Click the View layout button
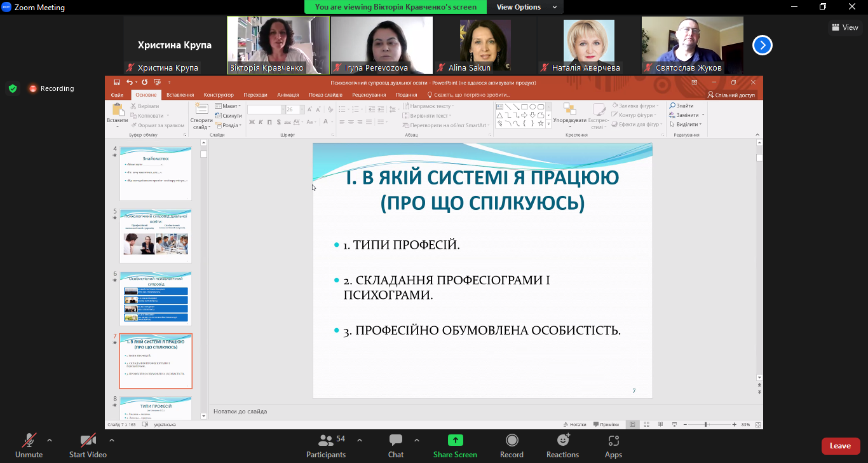 (x=844, y=27)
